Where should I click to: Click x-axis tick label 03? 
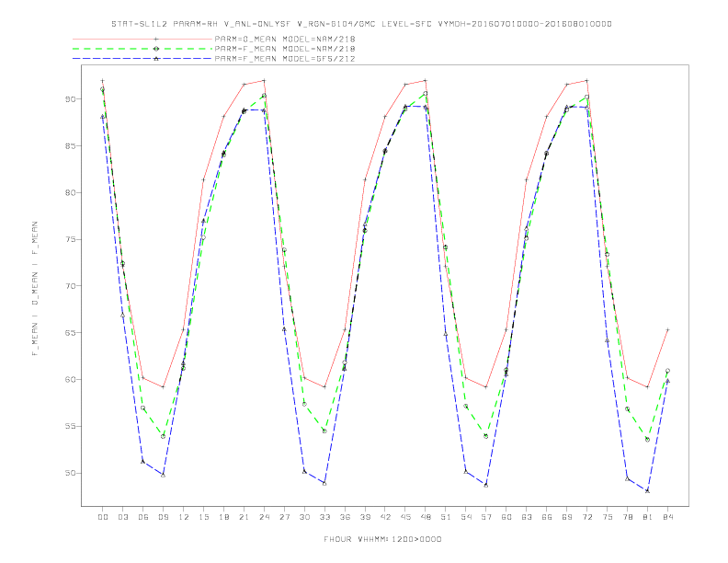tap(122, 517)
